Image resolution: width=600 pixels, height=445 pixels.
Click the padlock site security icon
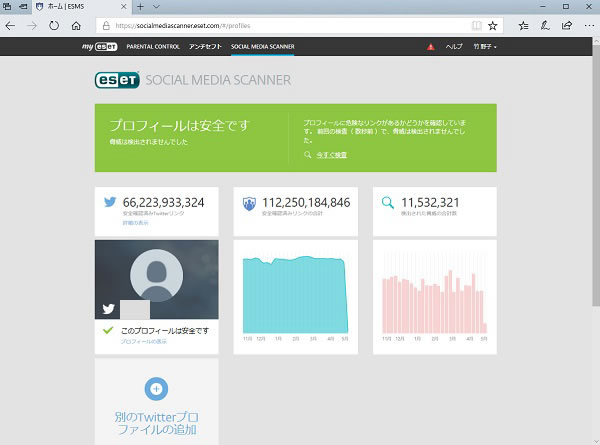pos(106,26)
